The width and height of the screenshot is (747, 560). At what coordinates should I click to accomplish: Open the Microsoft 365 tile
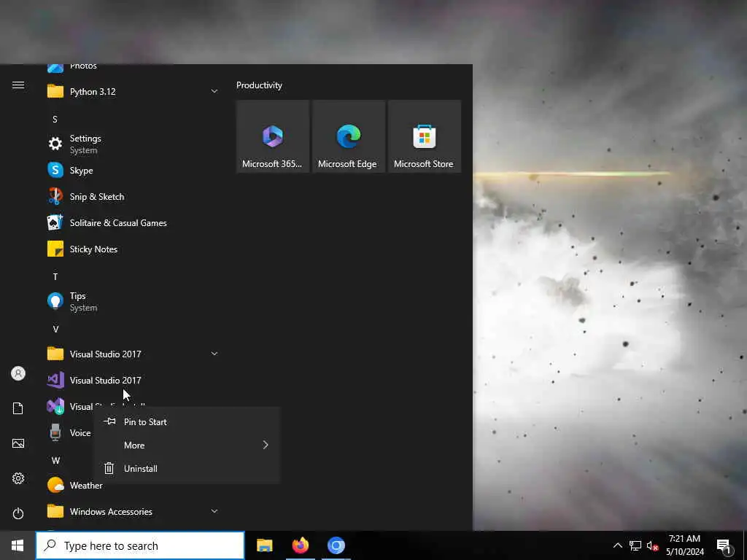point(273,136)
